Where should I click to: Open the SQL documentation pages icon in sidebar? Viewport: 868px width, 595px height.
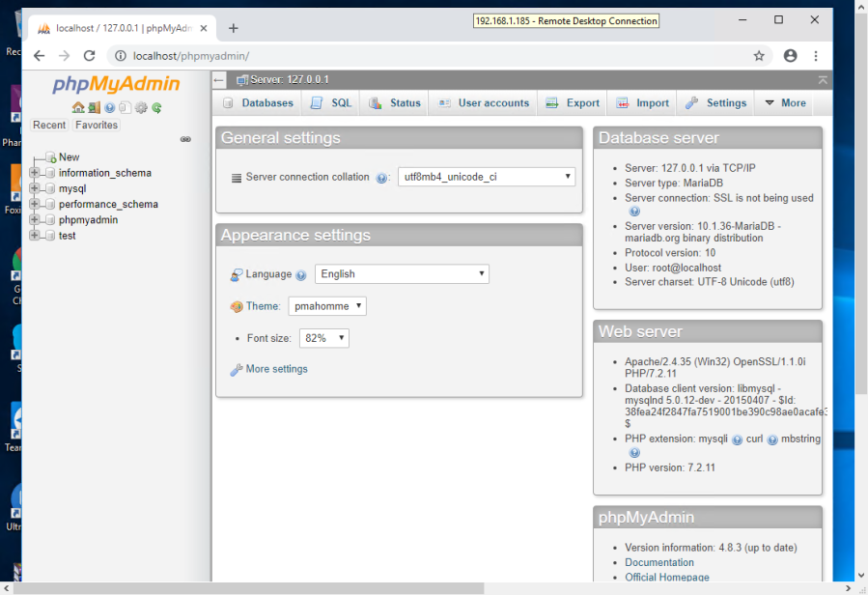[126, 107]
